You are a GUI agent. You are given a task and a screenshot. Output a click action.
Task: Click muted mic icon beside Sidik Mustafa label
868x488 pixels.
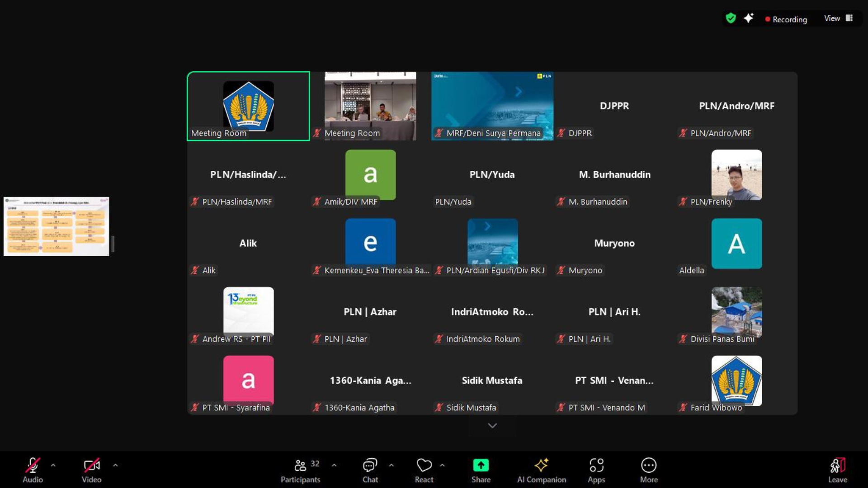[439, 408]
